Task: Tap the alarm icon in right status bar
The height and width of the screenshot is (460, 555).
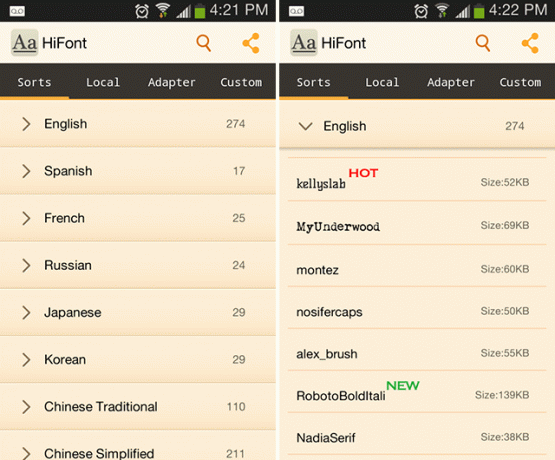Action: [x=421, y=11]
